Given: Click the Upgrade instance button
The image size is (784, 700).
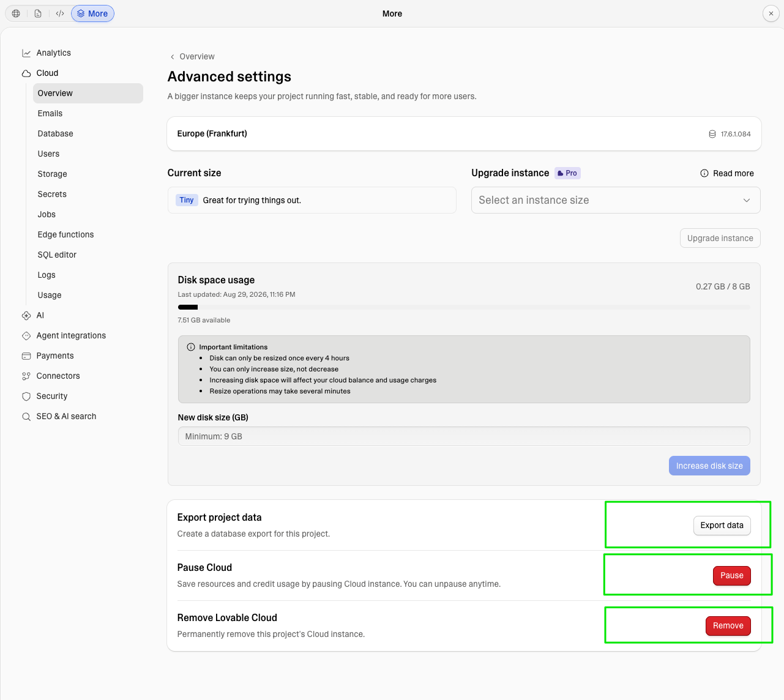Looking at the screenshot, I should coord(720,238).
